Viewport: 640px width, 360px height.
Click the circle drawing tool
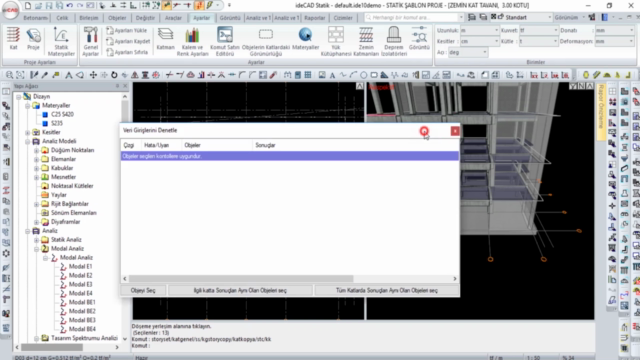[x=363, y=75]
